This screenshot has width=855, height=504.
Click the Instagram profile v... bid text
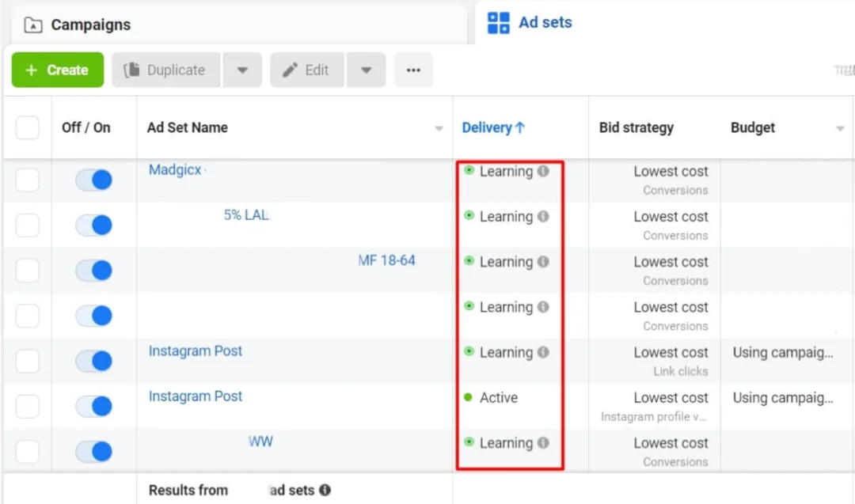tap(654, 416)
